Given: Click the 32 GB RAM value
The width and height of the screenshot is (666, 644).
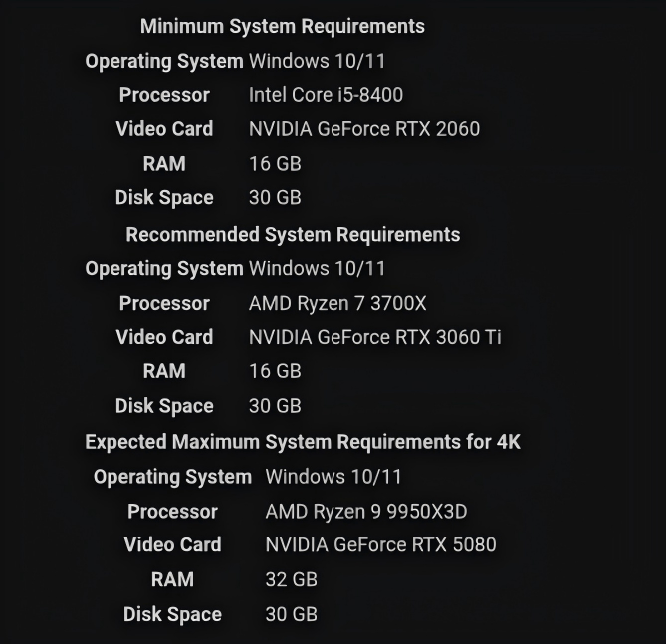Looking at the screenshot, I should [292, 580].
